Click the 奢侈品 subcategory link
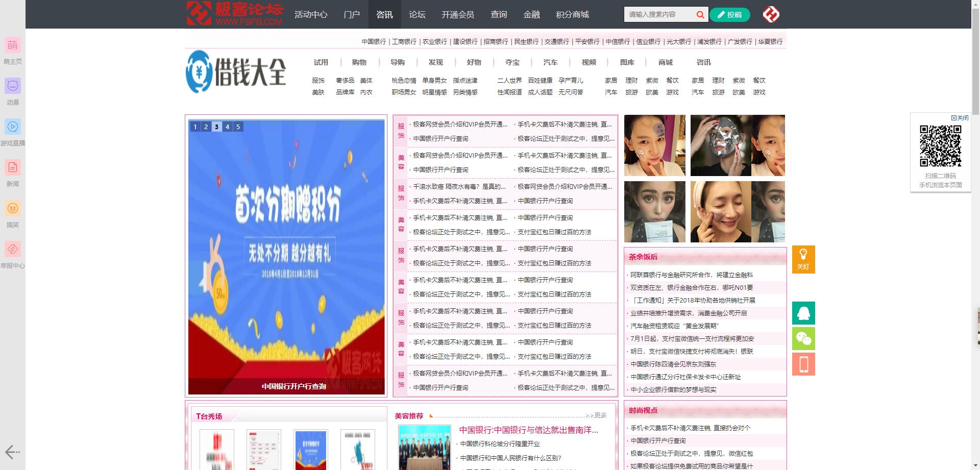The image size is (980, 470). point(345,81)
